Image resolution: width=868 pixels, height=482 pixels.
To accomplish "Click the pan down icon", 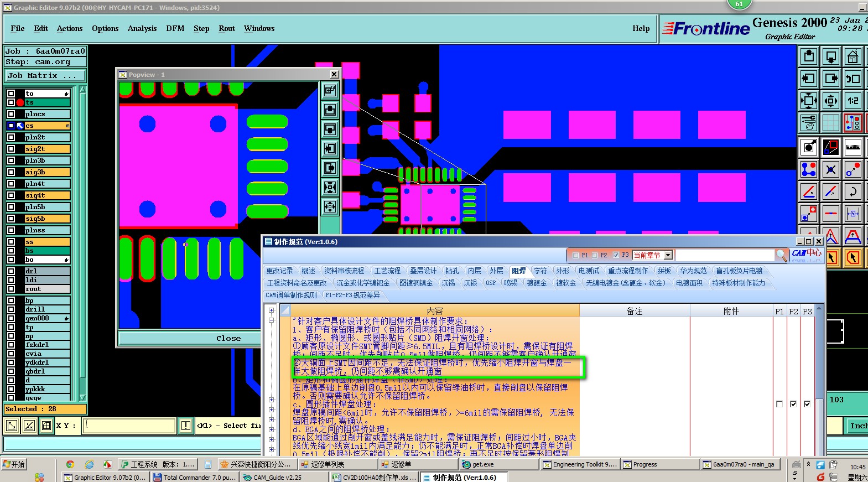I will pyautogui.click(x=831, y=56).
